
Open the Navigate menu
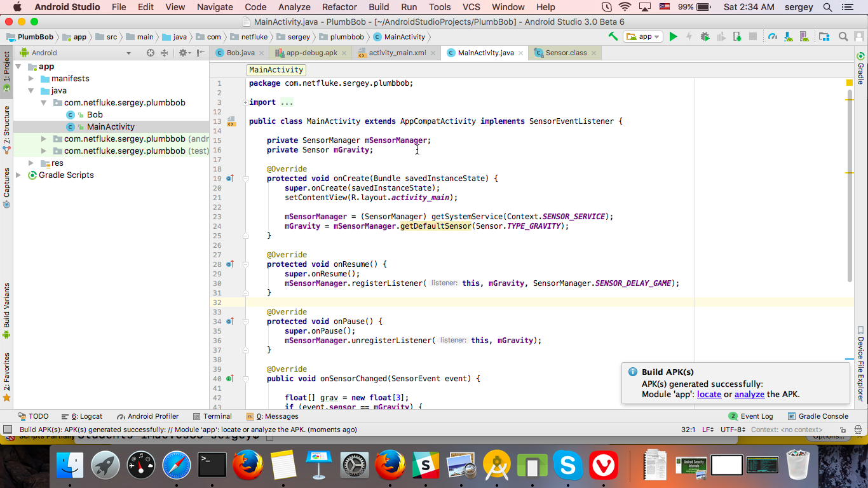pos(215,7)
